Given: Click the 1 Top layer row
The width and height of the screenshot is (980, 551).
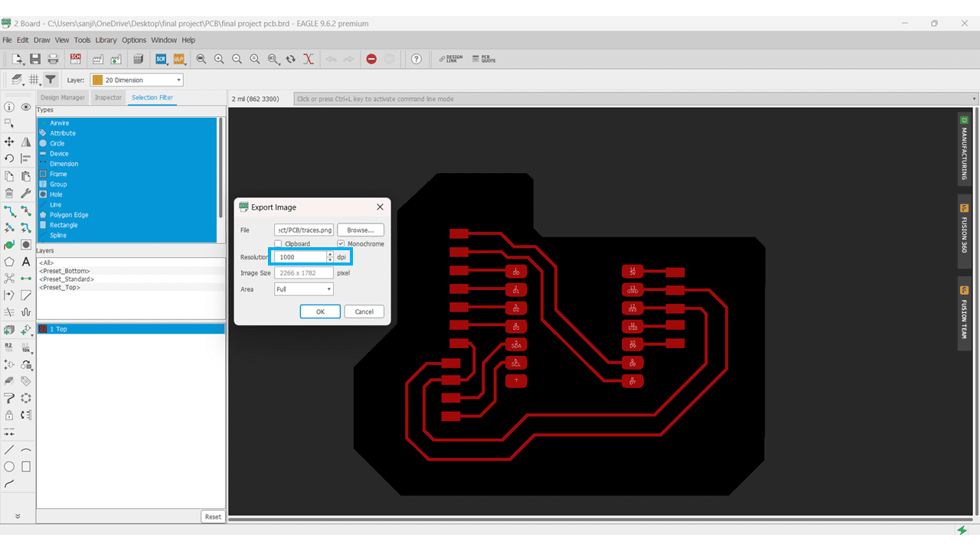Looking at the screenshot, I should pyautogui.click(x=131, y=329).
